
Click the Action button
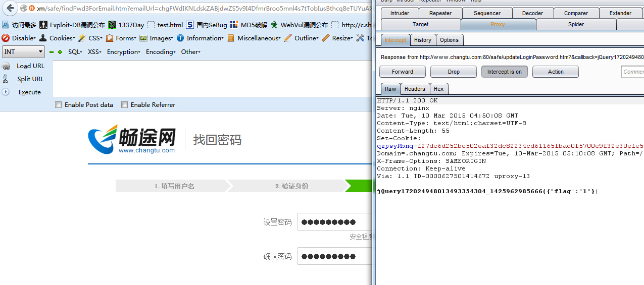(x=556, y=72)
